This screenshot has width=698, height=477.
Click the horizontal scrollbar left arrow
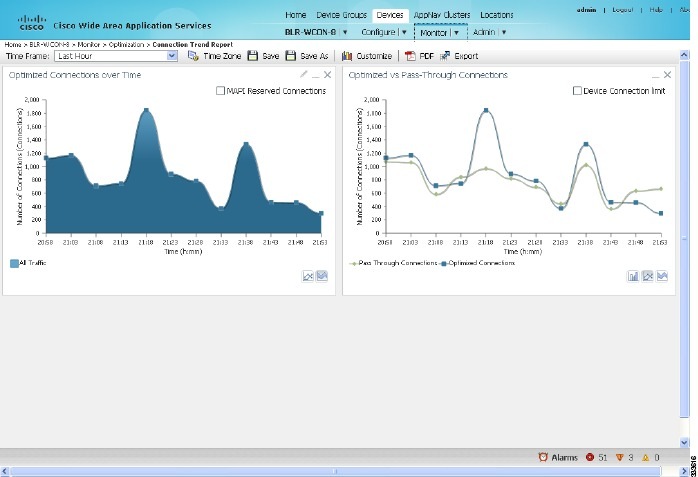click(x=4, y=471)
